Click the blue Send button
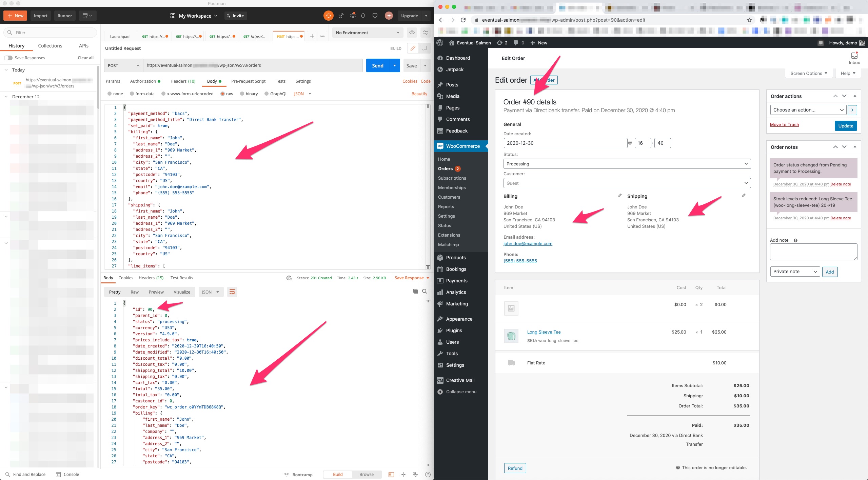The height and width of the screenshot is (480, 868). [x=378, y=65]
